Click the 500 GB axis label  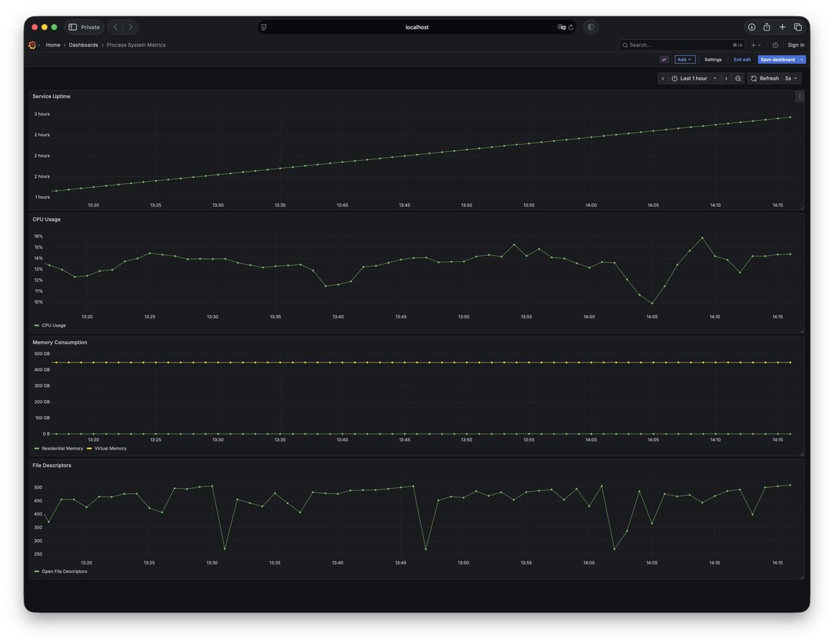42,354
